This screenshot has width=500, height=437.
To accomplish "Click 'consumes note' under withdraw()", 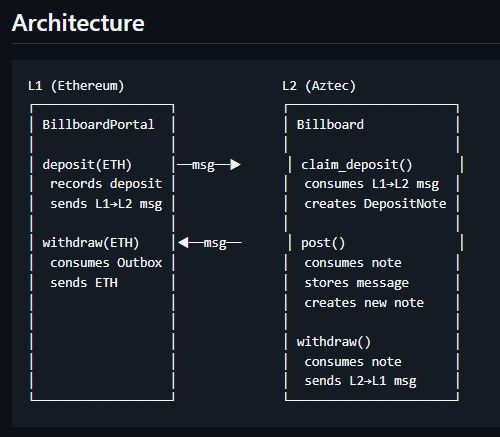I will [x=353, y=362].
